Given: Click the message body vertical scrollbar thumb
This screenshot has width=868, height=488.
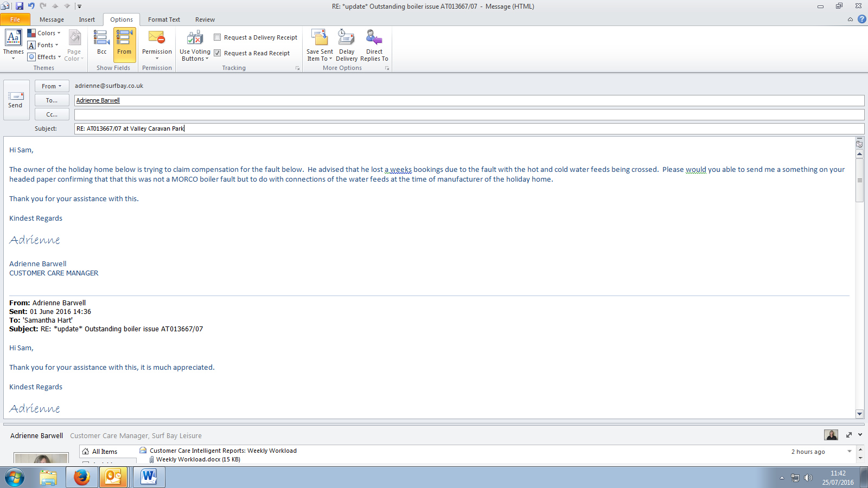Looking at the screenshot, I should coord(859,180).
